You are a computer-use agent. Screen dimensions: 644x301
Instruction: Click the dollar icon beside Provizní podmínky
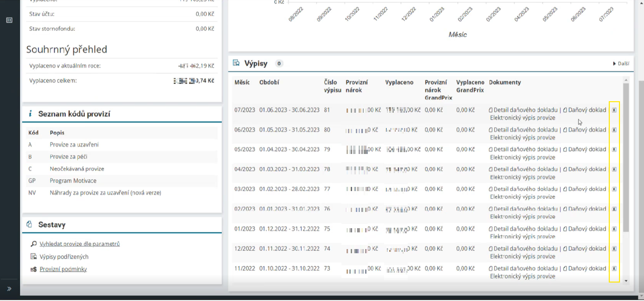click(33, 269)
